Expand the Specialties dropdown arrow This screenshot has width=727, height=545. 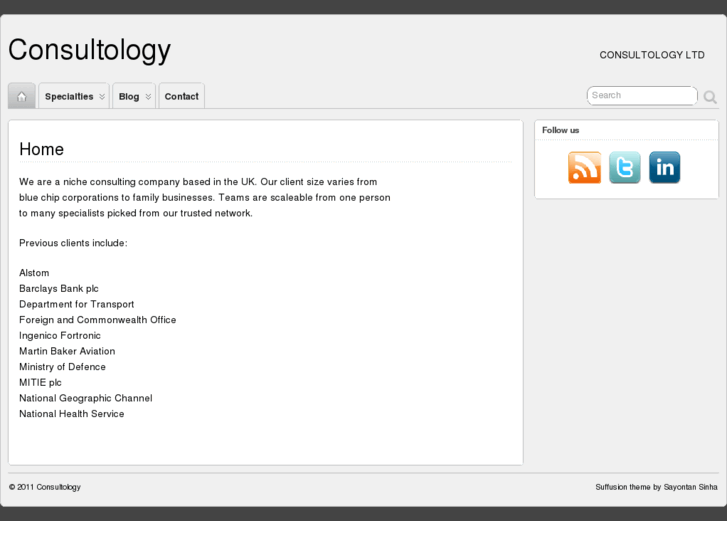pos(102,96)
